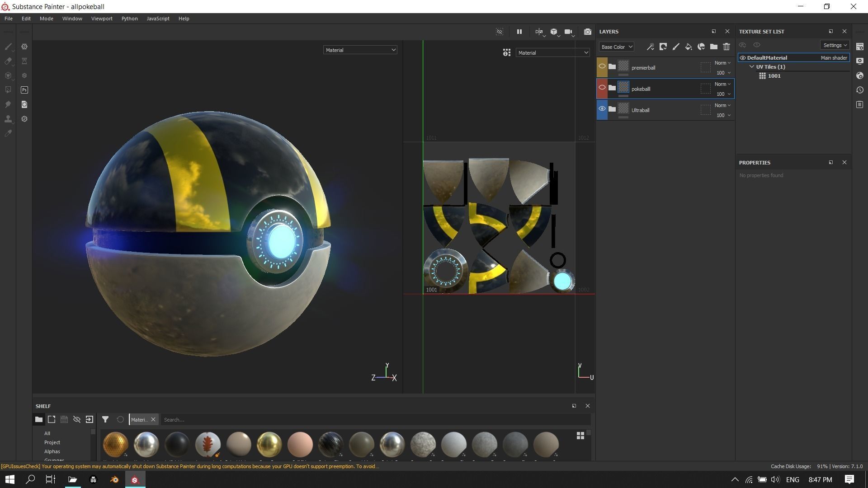Adjust premierball layer opacity 100

[722, 73]
